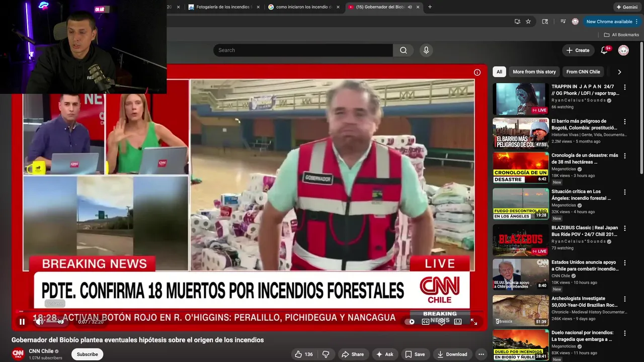The image size is (644, 362).
Task: Start voice search with microphone
Action: (426, 50)
